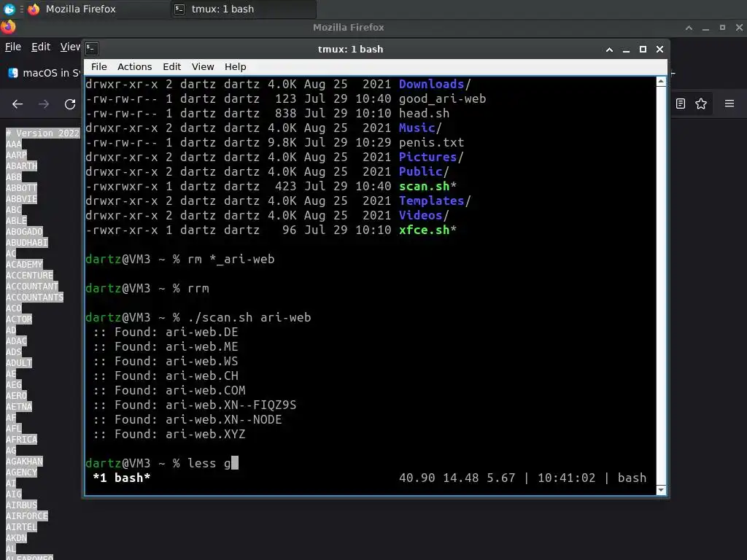
Task: Click terminal scrollbar down arrow
Action: [x=661, y=490]
